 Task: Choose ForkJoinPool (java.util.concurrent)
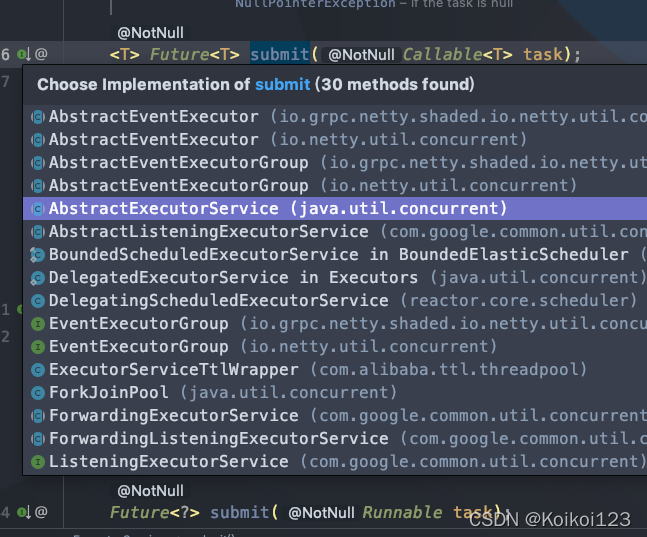(335, 393)
